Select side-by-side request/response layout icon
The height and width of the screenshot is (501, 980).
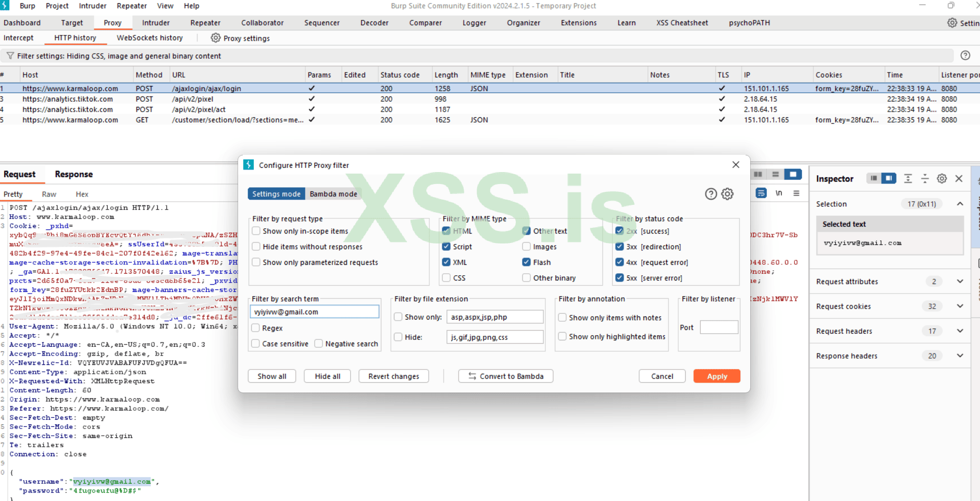click(758, 174)
